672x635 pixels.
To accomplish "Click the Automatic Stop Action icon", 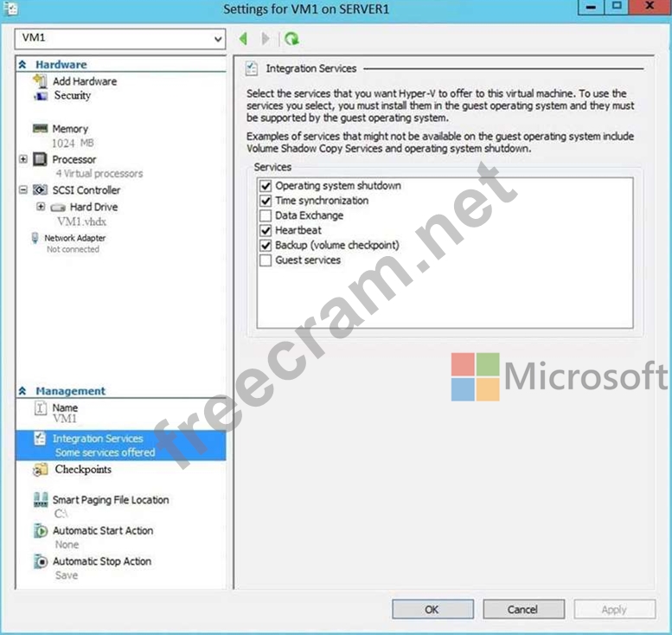I will point(41,561).
